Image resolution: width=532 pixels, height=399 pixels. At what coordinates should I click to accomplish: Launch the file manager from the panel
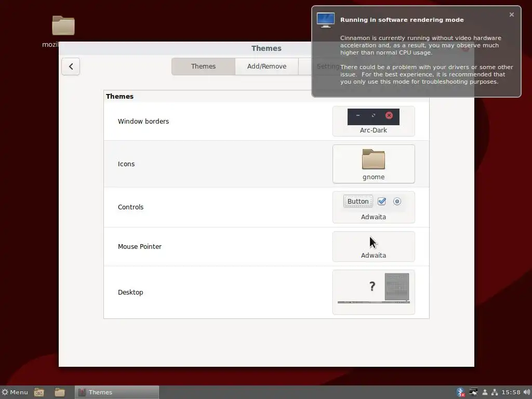[60, 392]
